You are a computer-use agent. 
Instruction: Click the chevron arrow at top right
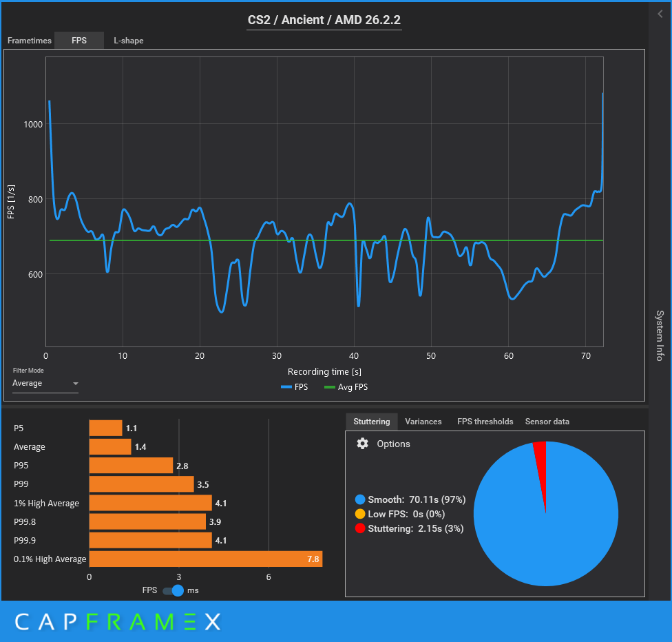tap(660, 13)
